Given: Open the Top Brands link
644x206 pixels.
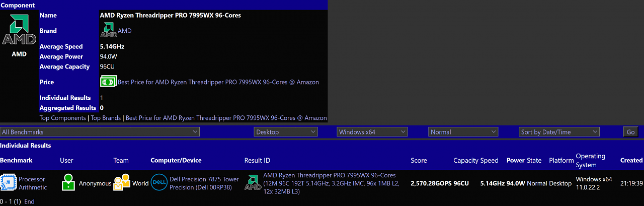Looking at the screenshot, I should [x=106, y=118].
